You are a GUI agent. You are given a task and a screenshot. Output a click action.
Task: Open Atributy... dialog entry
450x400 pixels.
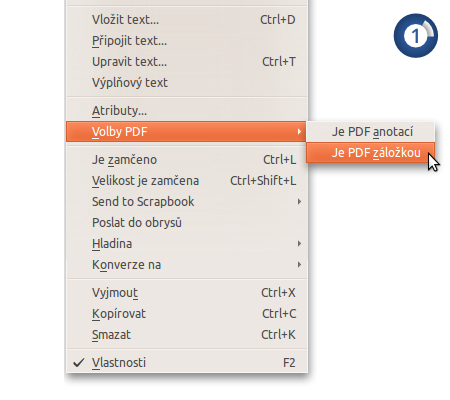[x=186, y=111]
